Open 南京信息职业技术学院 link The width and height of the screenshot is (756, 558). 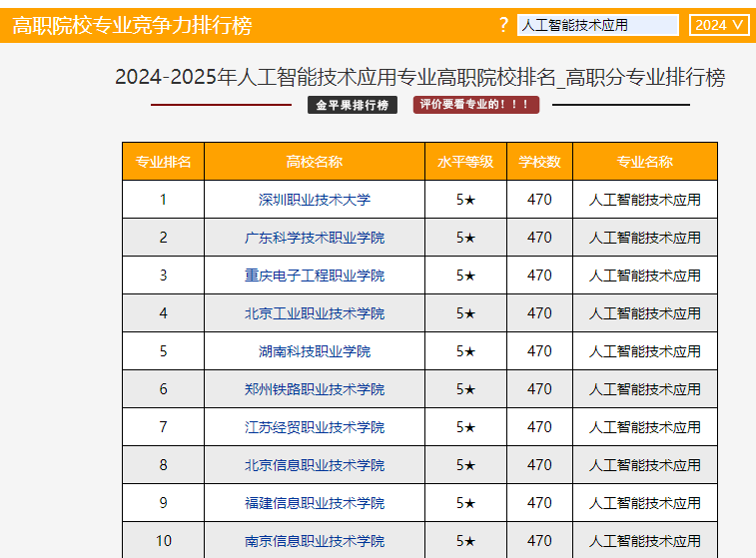tap(314, 541)
